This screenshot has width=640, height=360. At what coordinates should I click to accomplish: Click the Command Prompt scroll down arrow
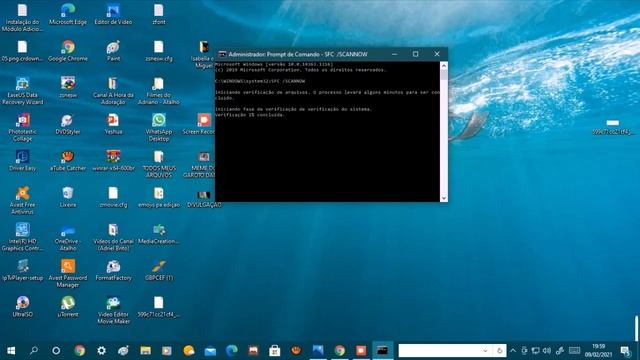[x=444, y=198]
